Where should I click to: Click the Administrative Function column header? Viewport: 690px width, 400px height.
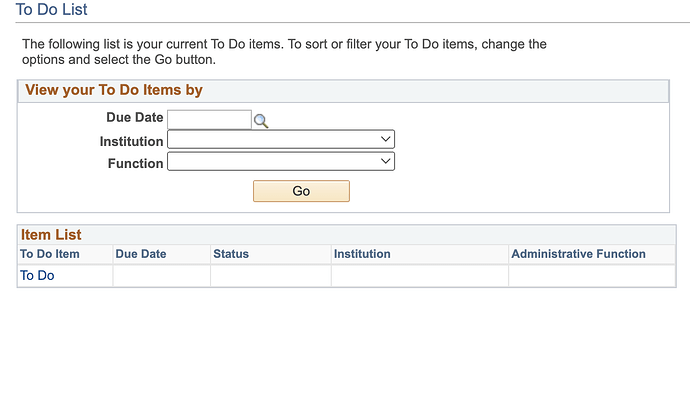tap(578, 254)
